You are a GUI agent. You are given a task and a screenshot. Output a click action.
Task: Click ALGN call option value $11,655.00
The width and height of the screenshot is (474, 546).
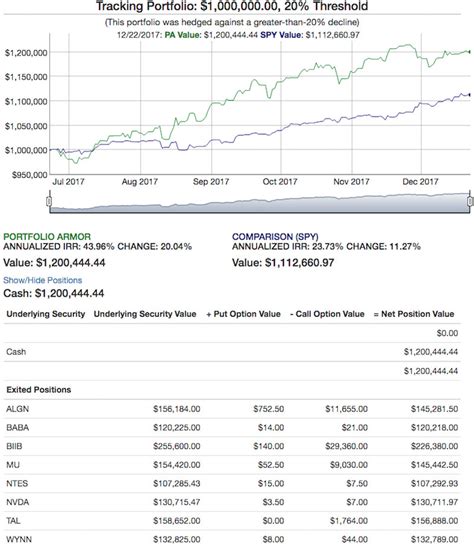[x=347, y=409]
